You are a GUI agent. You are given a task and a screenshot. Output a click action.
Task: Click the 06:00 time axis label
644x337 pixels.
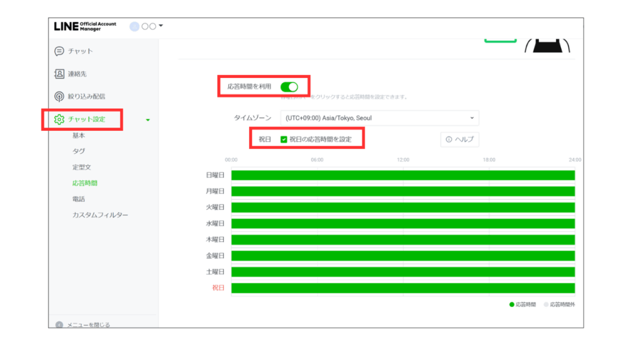[317, 160]
